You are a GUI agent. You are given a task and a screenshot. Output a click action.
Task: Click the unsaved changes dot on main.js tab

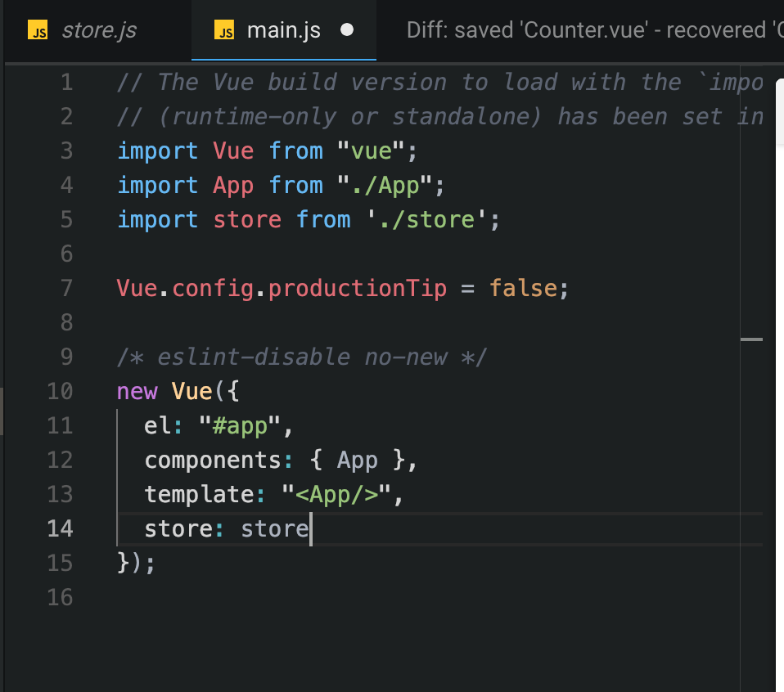point(347,30)
